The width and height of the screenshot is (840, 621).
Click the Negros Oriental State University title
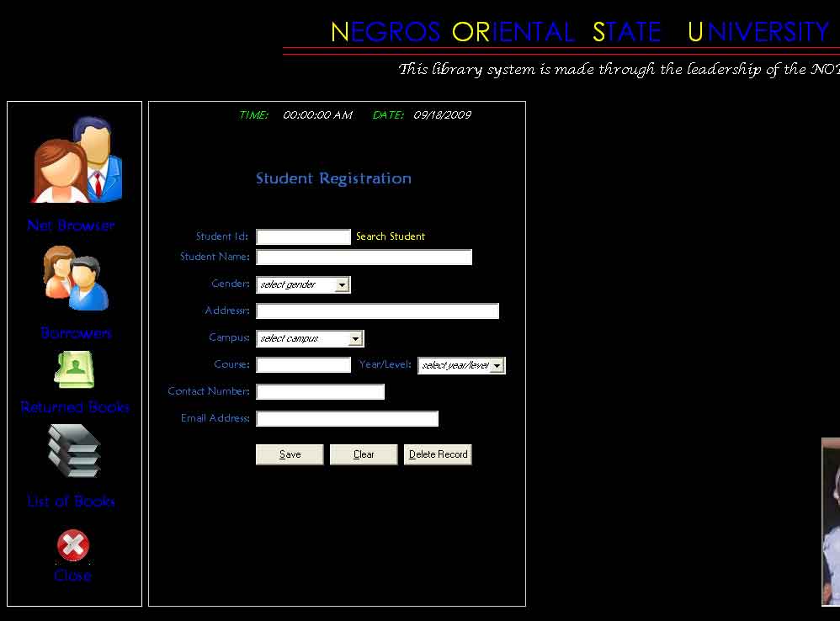click(x=580, y=32)
